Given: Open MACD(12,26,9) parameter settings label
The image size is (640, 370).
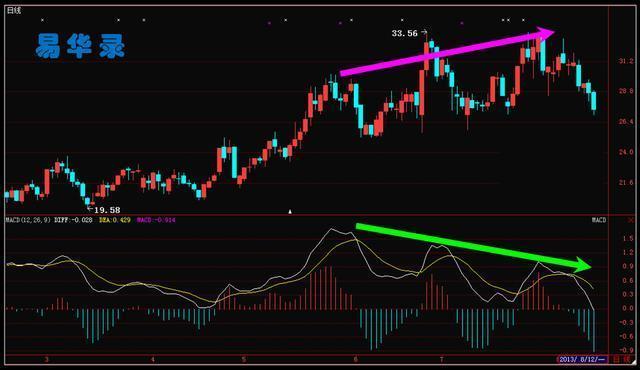Looking at the screenshot, I should click(x=28, y=220).
